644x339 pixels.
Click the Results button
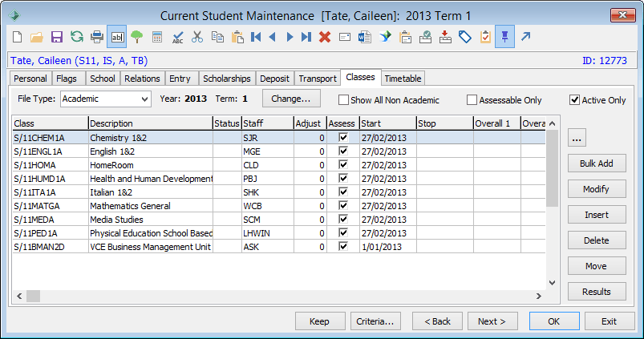click(x=597, y=292)
